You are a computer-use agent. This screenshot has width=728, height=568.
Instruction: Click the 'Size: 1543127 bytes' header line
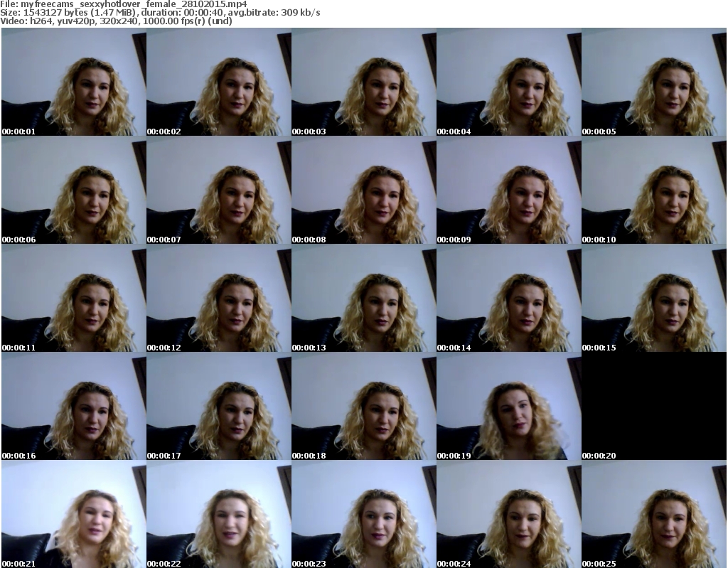point(160,13)
